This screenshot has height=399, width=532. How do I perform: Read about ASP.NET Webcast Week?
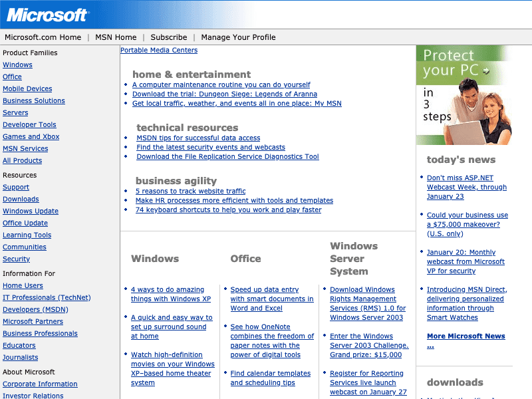pyautogui.click(x=467, y=187)
